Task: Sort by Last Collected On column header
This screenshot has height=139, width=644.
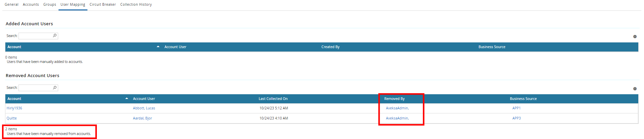Action: [273, 99]
